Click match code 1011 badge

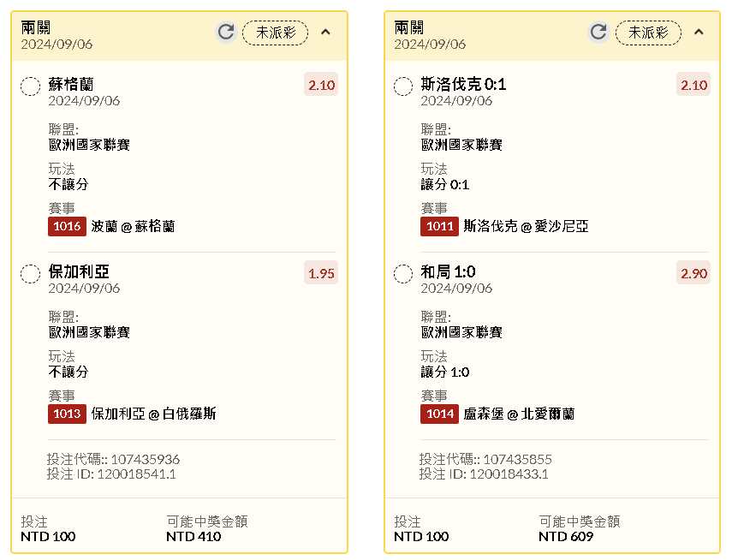click(439, 227)
